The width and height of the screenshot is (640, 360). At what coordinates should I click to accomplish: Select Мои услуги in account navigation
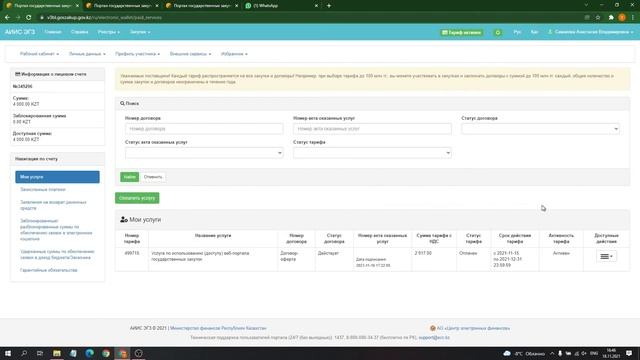pos(57,177)
